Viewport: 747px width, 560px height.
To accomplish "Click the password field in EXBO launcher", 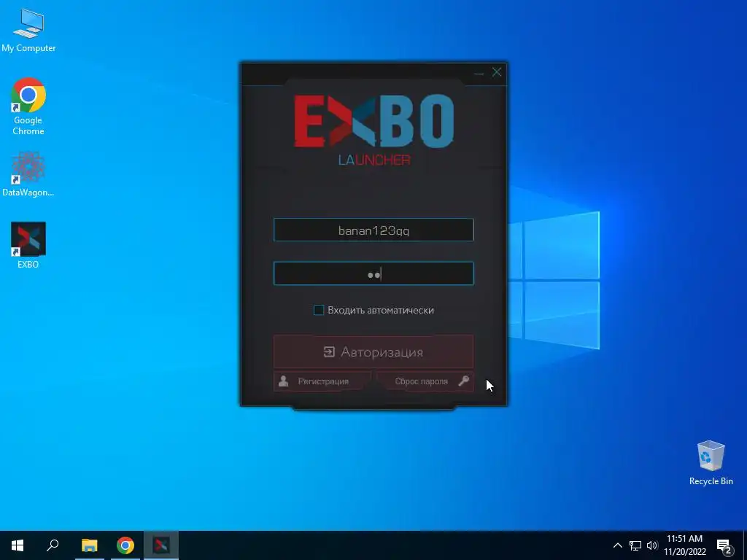I will pos(373,274).
